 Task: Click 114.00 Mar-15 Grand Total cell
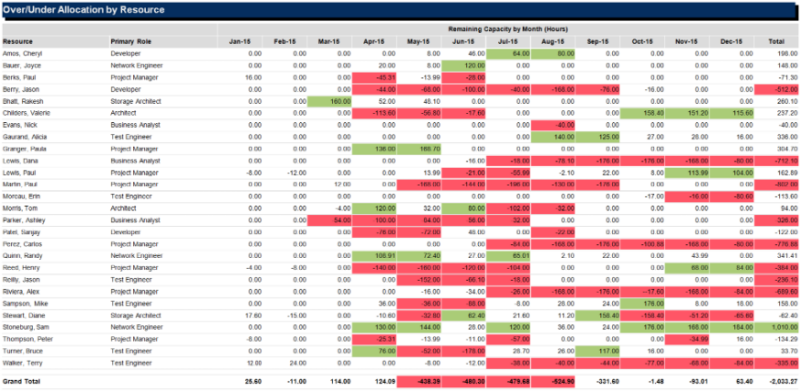(340, 381)
